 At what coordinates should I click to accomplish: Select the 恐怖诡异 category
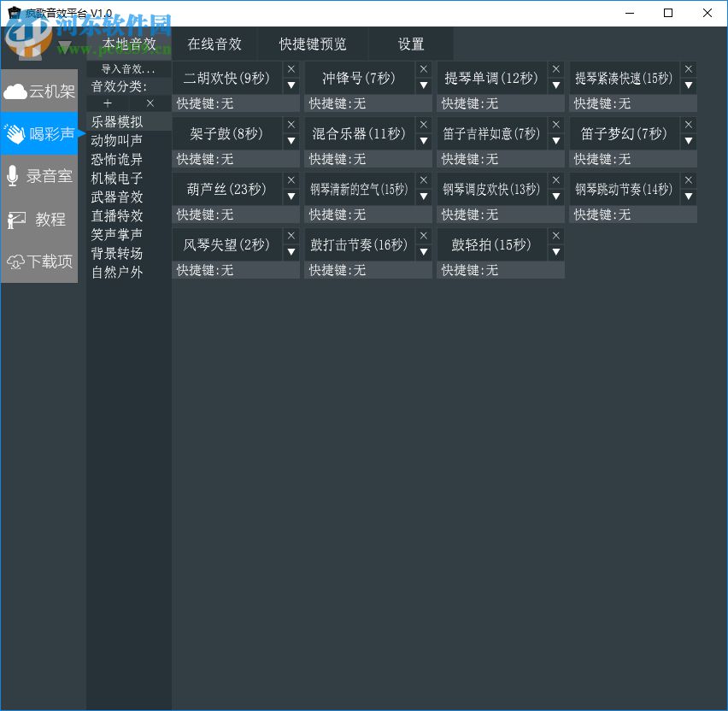pyautogui.click(x=116, y=158)
